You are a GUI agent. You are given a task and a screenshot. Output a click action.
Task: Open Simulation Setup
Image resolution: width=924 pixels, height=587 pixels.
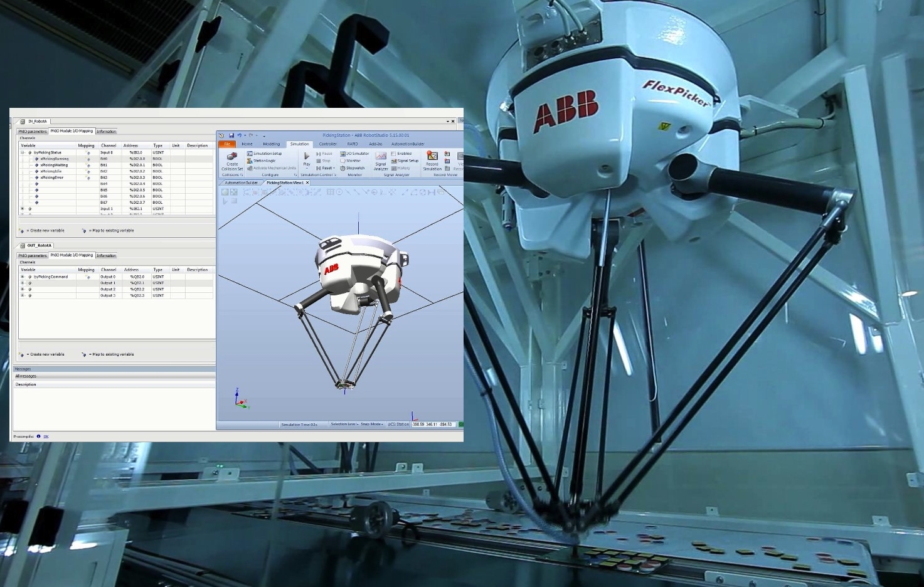pos(265,154)
